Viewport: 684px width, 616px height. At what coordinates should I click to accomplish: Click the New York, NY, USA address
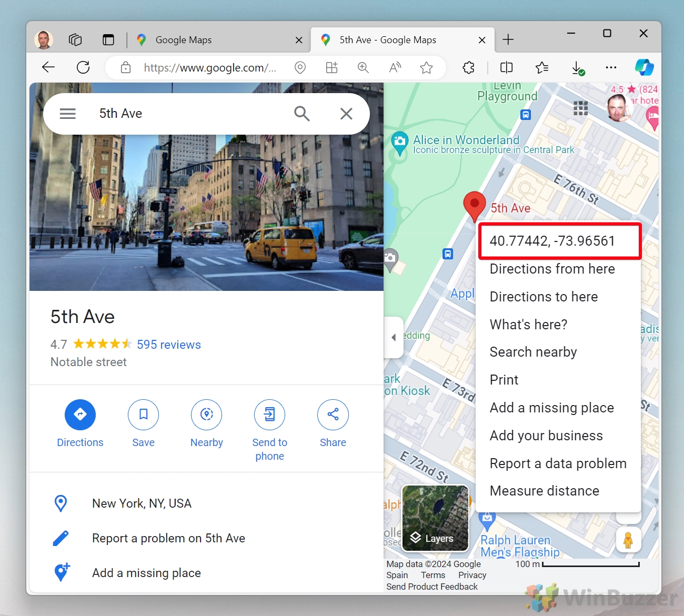pyautogui.click(x=206, y=503)
